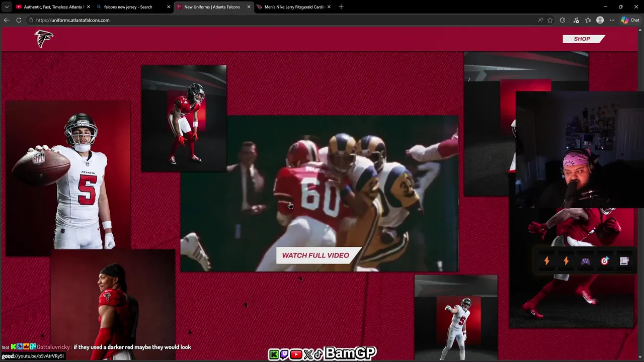The image size is (644, 362).
Task: Refresh the current page
Action: 19,20
